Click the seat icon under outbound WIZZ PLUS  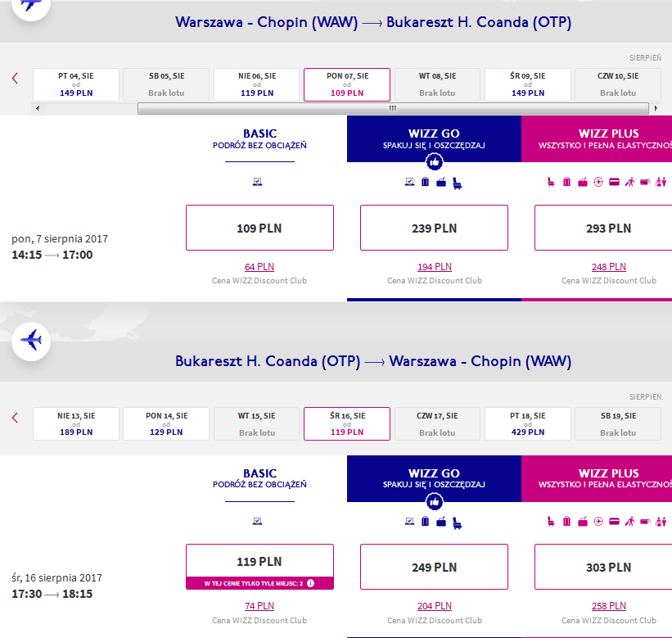point(551,182)
